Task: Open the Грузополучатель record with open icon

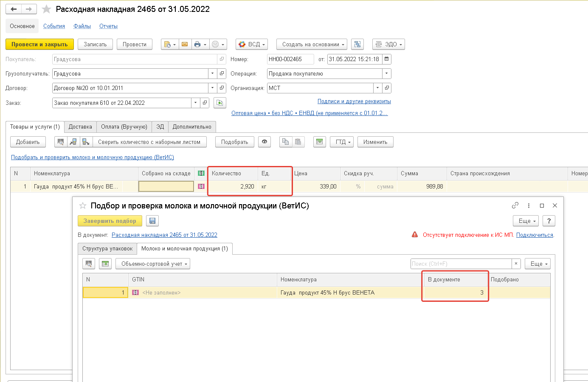Action: 222,73
